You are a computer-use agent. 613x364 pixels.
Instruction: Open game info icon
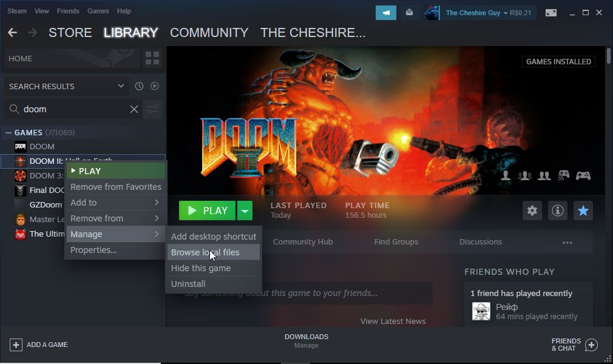[x=558, y=211]
